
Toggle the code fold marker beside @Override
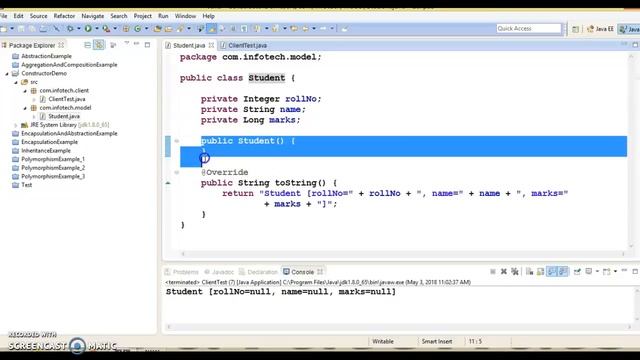(176, 172)
